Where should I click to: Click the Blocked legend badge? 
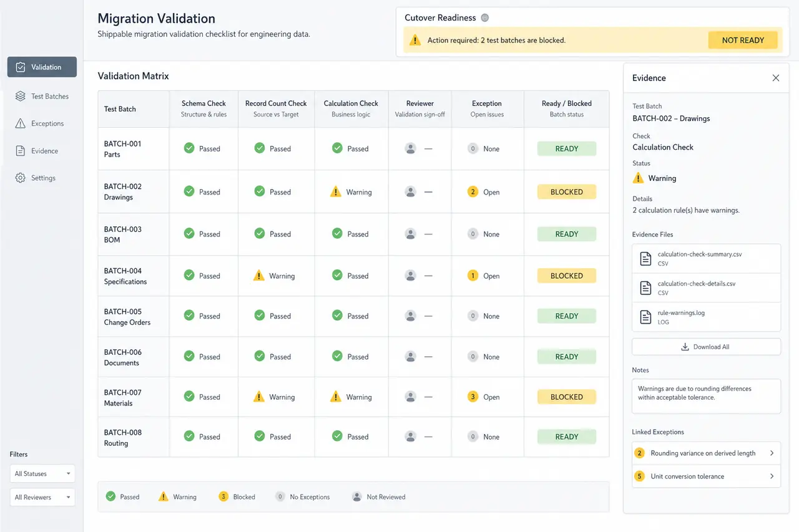coord(223,496)
